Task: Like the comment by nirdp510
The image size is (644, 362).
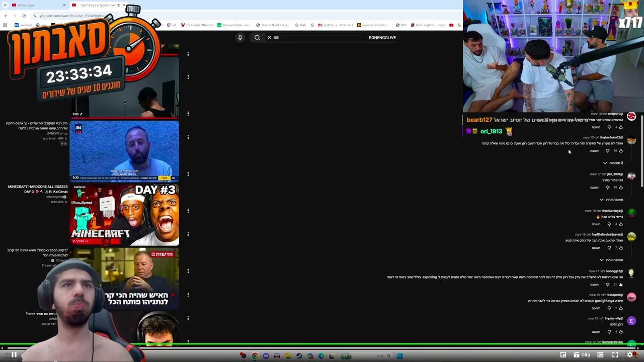Action: click(621, 127)
